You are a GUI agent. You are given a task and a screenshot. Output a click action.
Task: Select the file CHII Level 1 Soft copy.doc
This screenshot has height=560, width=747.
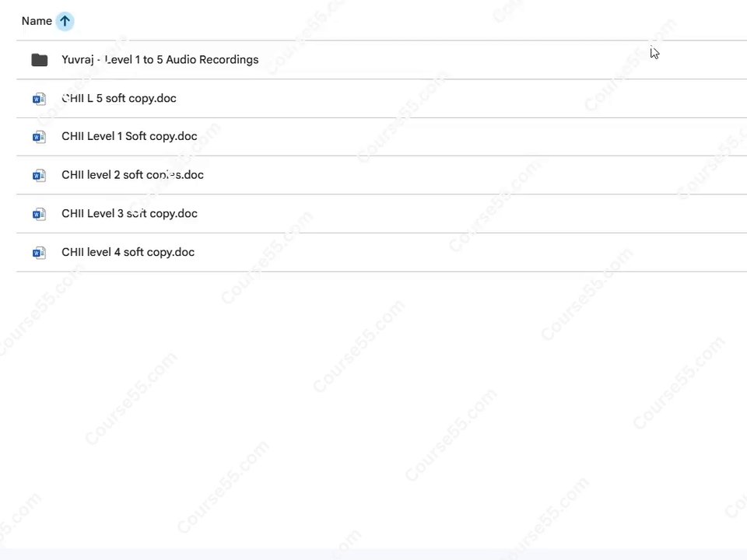click(x=129, y=136)
